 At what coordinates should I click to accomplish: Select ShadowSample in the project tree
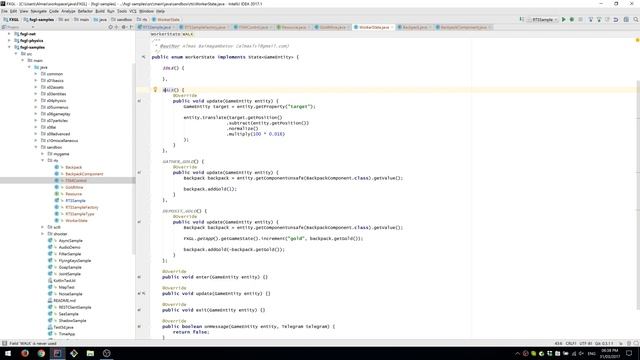pos(72,321)
